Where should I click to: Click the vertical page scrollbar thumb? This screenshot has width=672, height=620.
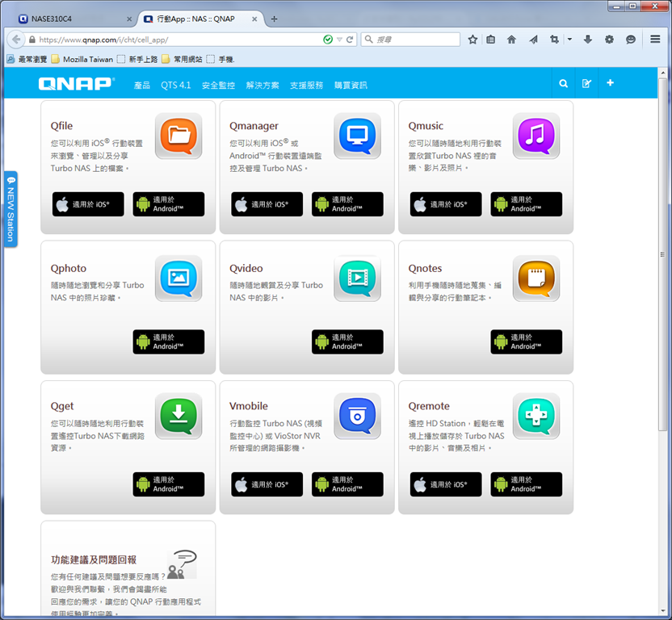click(x=662, y=253)
